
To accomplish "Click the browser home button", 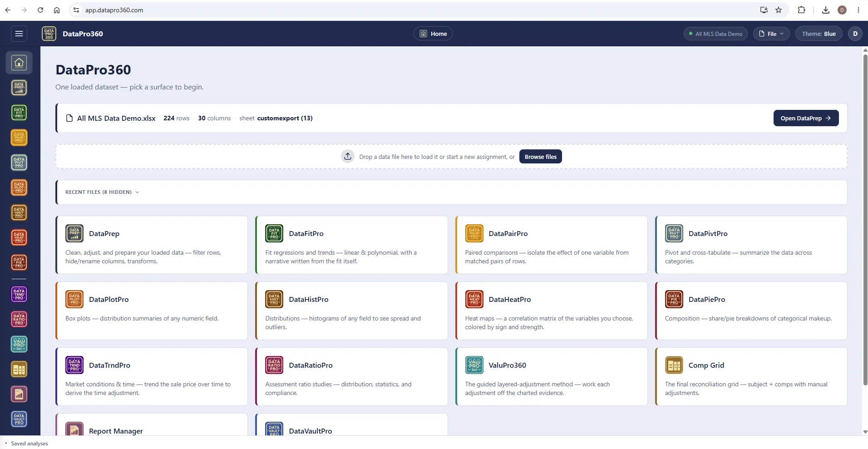I will point(57,10).
